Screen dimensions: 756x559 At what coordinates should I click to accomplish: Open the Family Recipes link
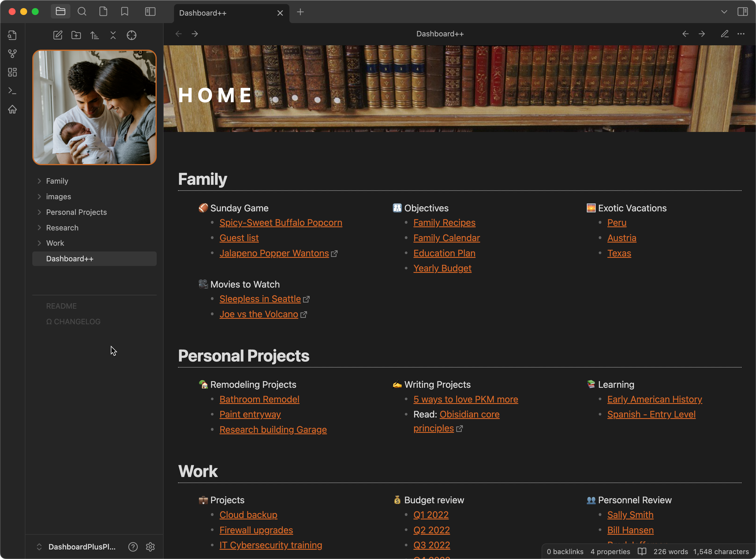444,223
